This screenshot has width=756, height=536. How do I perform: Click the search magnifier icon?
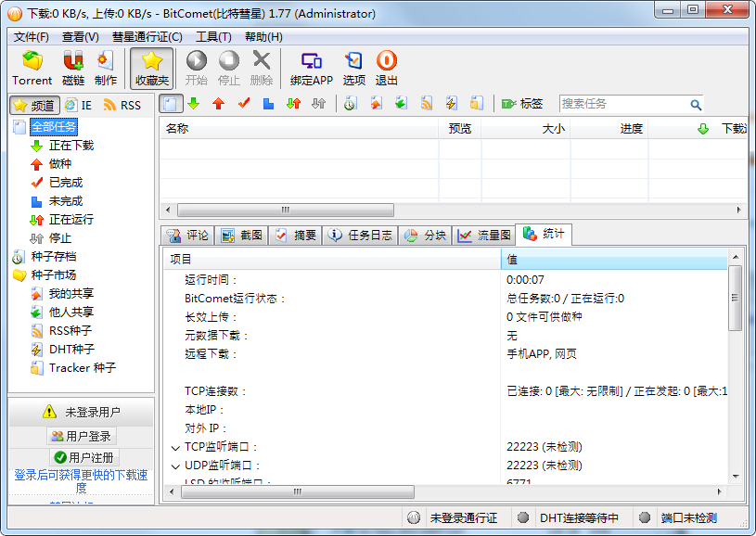click(696, 105)
